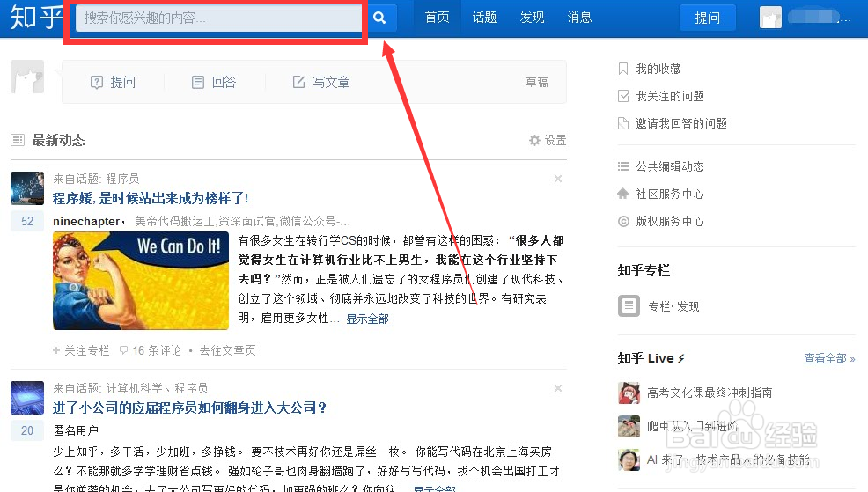Image resolution: width=868 pixels, height=492 pixels.
Task: Open the We Can Do It! image
Action: [141, 281]
